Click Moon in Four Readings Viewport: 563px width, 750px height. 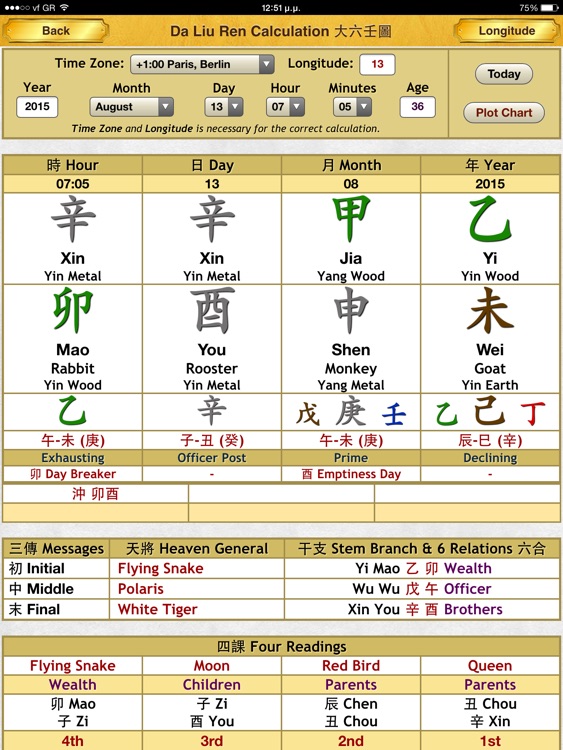[x=212, y=666]
